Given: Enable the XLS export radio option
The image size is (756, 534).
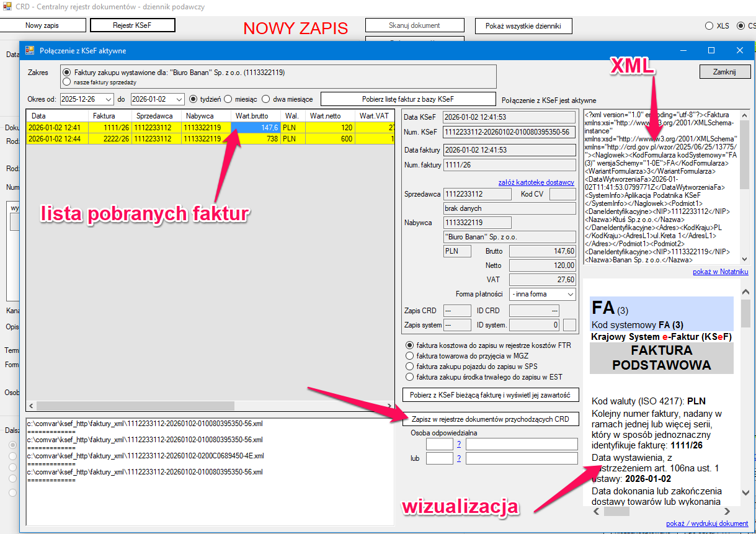Looking at the screenshot, I should 709,26.
